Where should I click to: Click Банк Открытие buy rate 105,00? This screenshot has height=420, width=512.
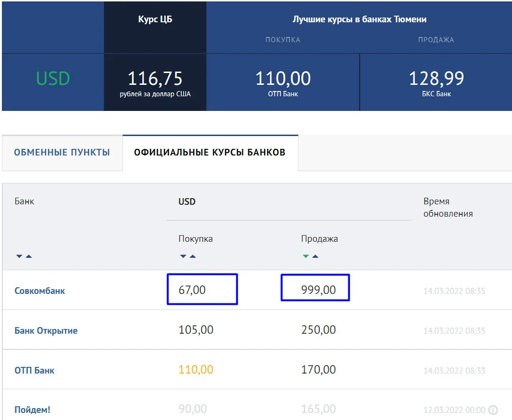click(x=196, y=329)
